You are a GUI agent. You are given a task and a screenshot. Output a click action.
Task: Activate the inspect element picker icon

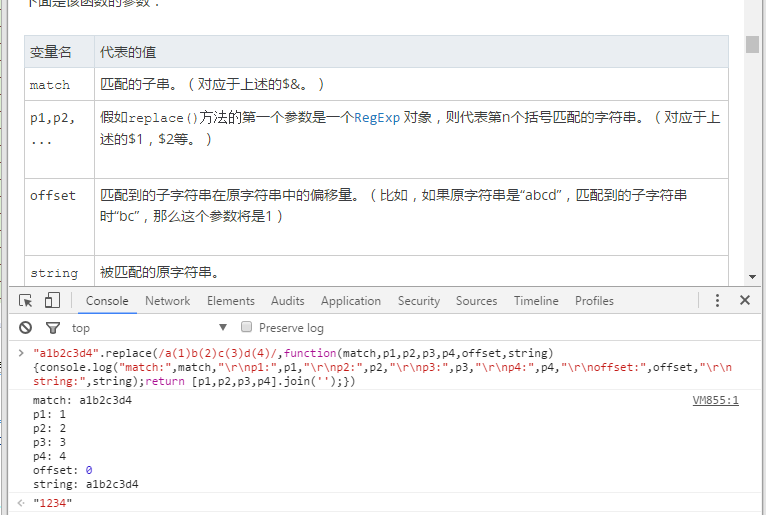[x=25, y=300]
